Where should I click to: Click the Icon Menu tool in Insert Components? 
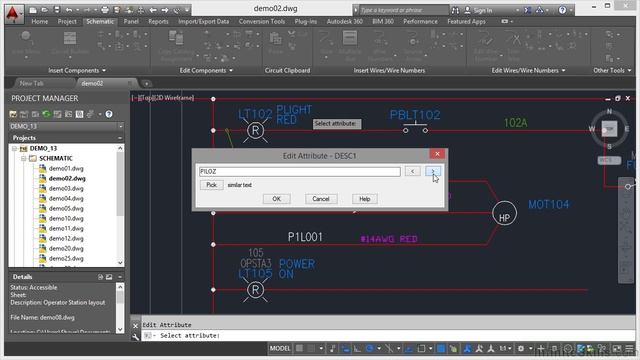pyautogui.click(x=26, y=43)
